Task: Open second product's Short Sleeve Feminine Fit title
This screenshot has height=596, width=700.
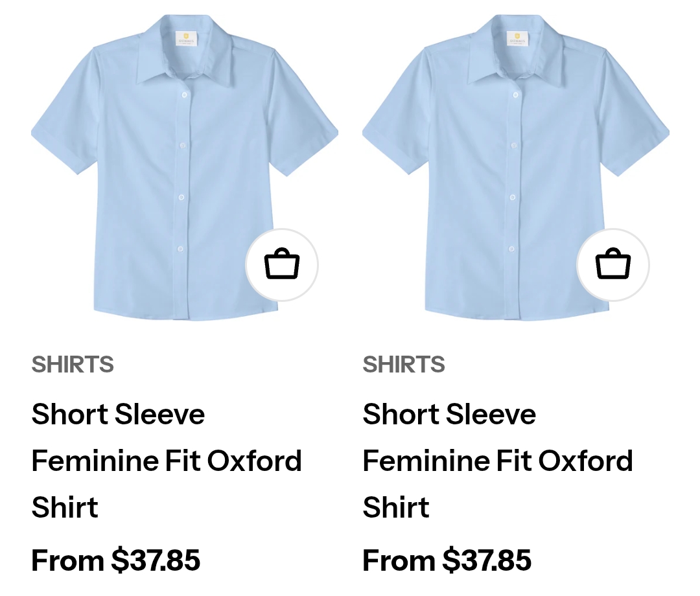Action: coord(498,461)
